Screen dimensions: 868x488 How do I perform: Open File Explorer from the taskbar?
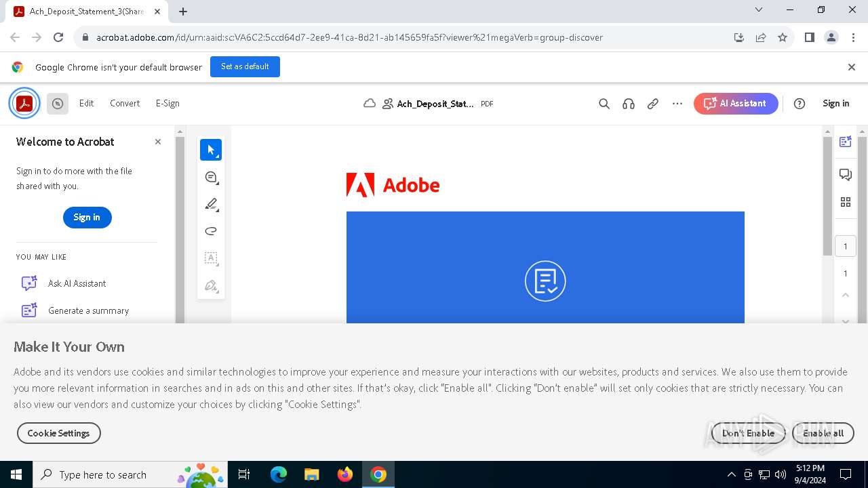pos(311,474)
